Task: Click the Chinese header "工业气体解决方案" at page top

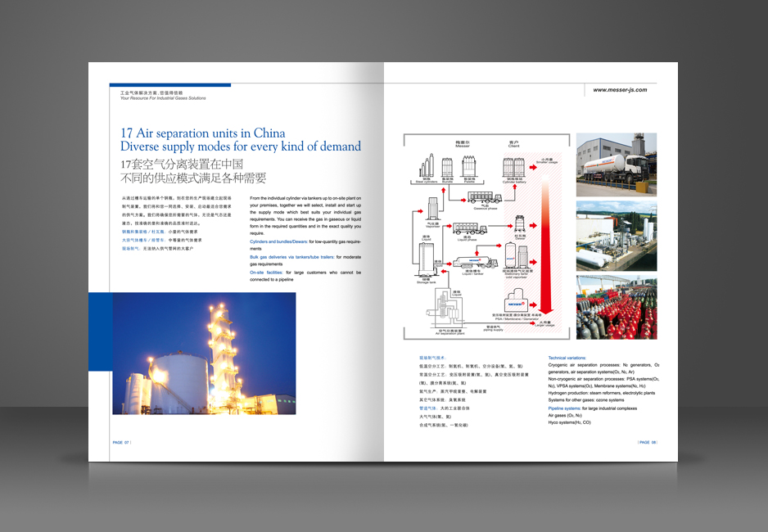Action: pos(138,92)
